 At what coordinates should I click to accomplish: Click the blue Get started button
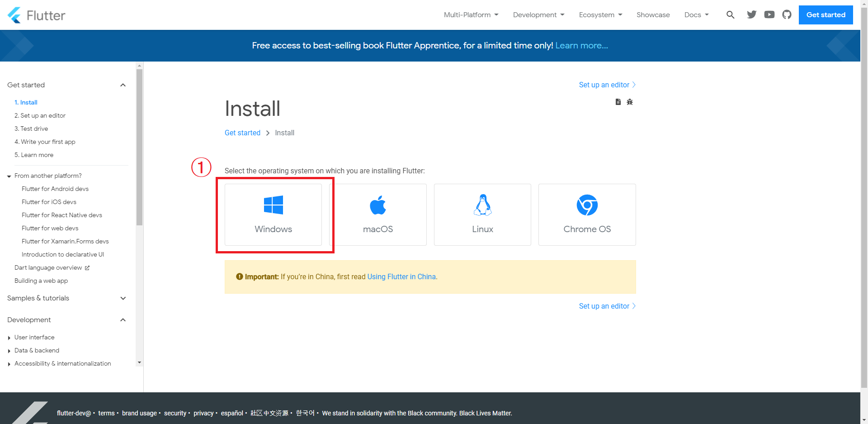click(826, 15)
